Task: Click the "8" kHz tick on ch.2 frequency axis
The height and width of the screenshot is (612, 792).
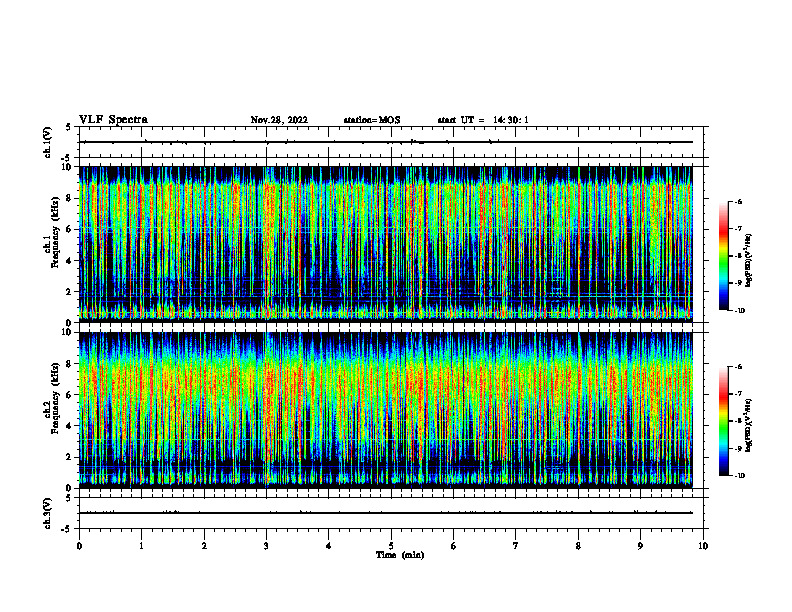Action: (69, 364)
